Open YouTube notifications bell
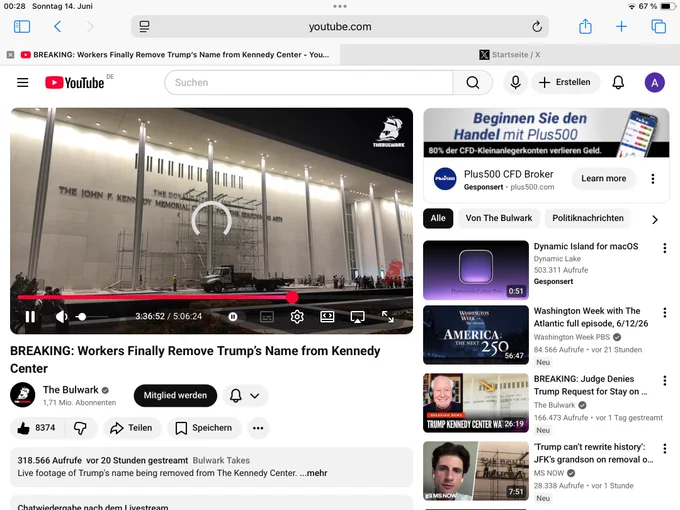Image resolution: width=680 pixels, height=510 pixels. pyautogui.click(x=618, y=82)
